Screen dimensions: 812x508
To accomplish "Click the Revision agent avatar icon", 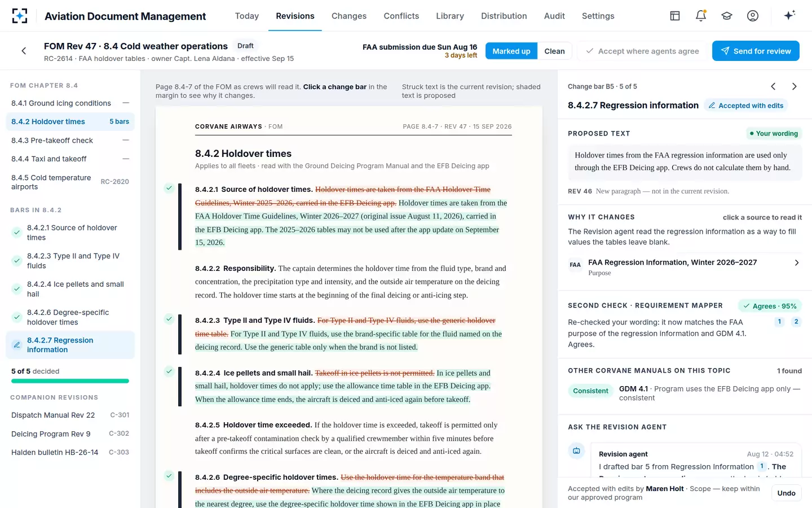I will [x=576, y=451].
